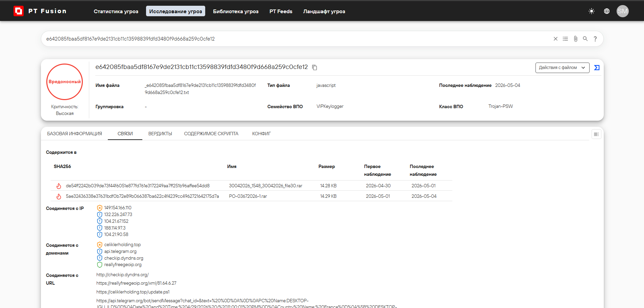Click the 'Вредоносный' verdict circle
644x308 pixels.
(65, 82)
